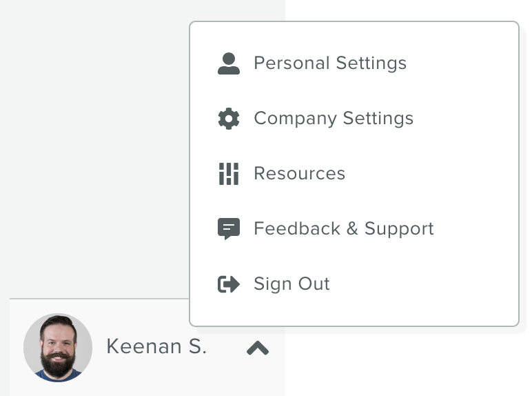Click the Sign Out arrow icon
The width and height of the screenshot is (532, 396).
click(x=229, y=284)
